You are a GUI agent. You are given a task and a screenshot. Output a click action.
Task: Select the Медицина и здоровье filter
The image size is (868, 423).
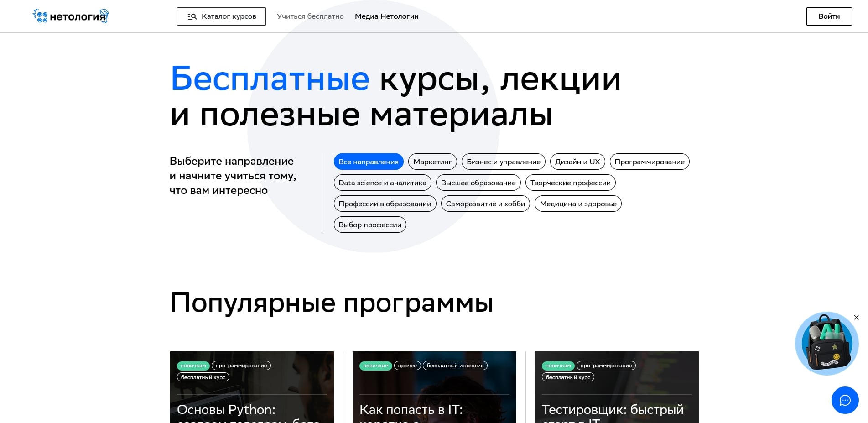click(577, 204)
